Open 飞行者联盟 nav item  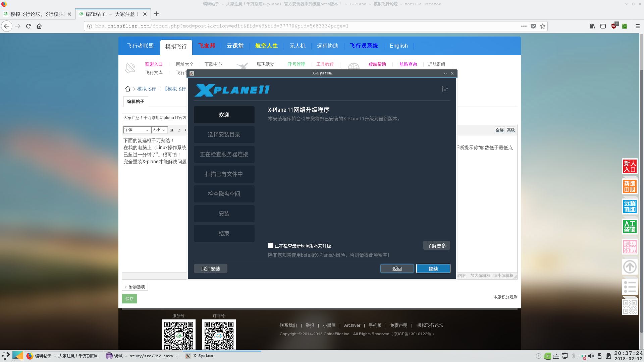(x=140, y=46)
